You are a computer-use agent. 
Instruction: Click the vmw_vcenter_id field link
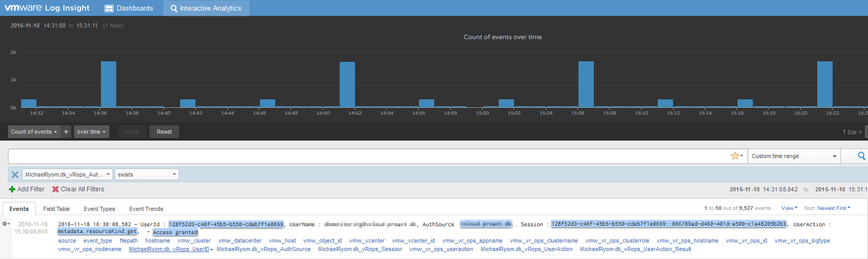[414, 241]
